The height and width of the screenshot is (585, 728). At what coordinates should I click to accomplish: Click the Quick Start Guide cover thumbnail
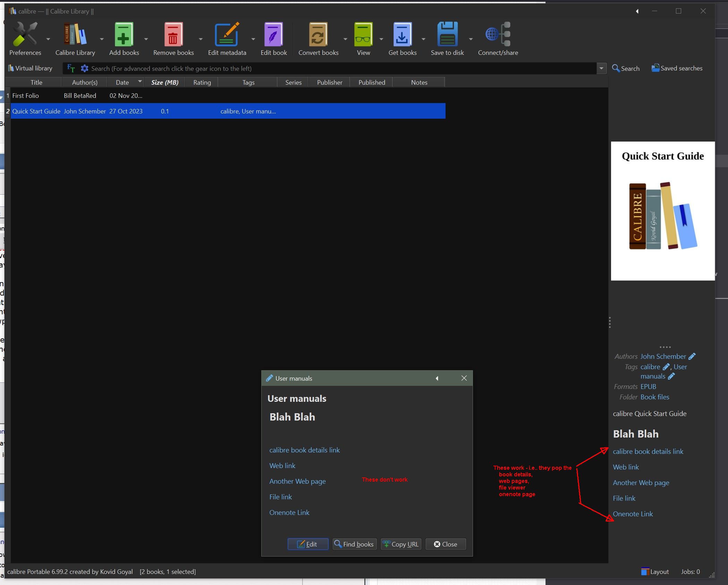tap(662, 211)
